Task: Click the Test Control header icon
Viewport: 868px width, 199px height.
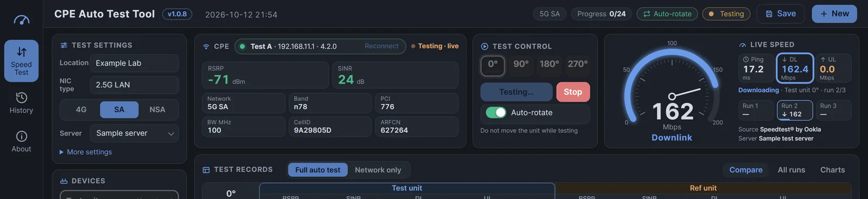Action: coord(484,47)
